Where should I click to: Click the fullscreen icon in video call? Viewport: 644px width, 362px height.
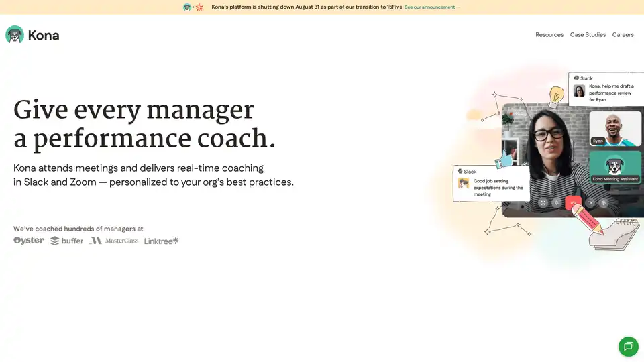[543, 202]
